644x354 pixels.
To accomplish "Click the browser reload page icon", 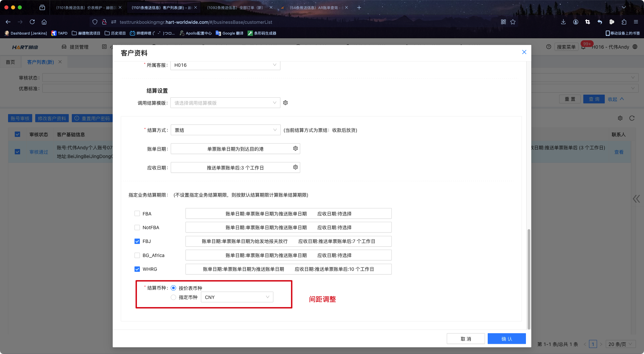I will pos(32,22).
